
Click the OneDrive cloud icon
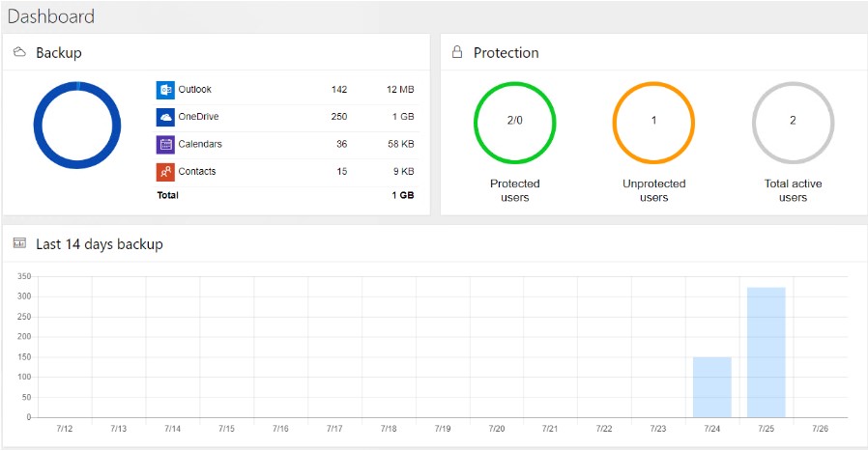pos(165,117)
